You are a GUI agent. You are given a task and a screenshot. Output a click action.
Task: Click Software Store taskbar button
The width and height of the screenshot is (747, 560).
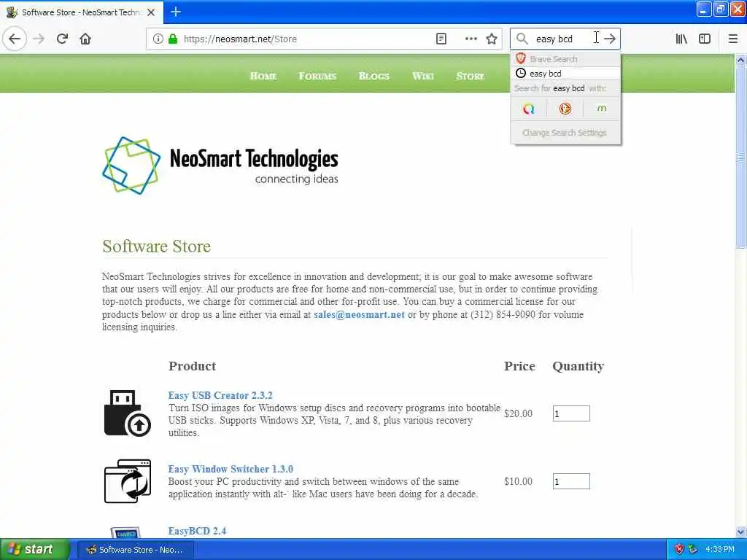pos(135,550)
